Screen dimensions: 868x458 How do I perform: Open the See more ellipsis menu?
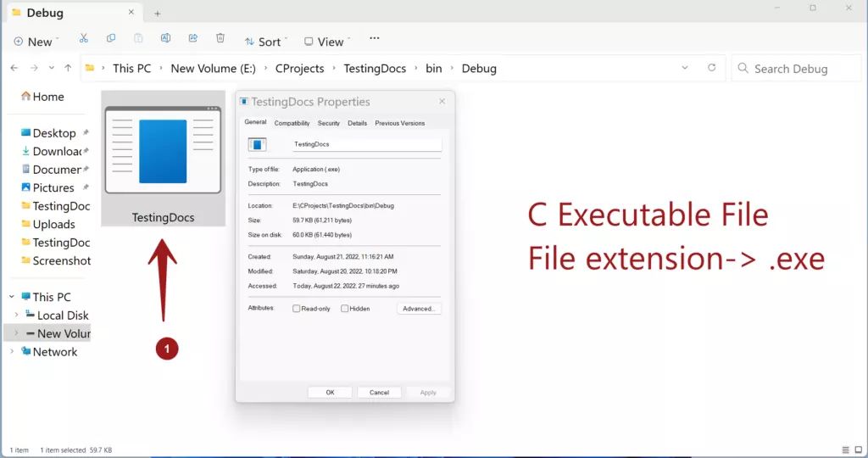375,38
